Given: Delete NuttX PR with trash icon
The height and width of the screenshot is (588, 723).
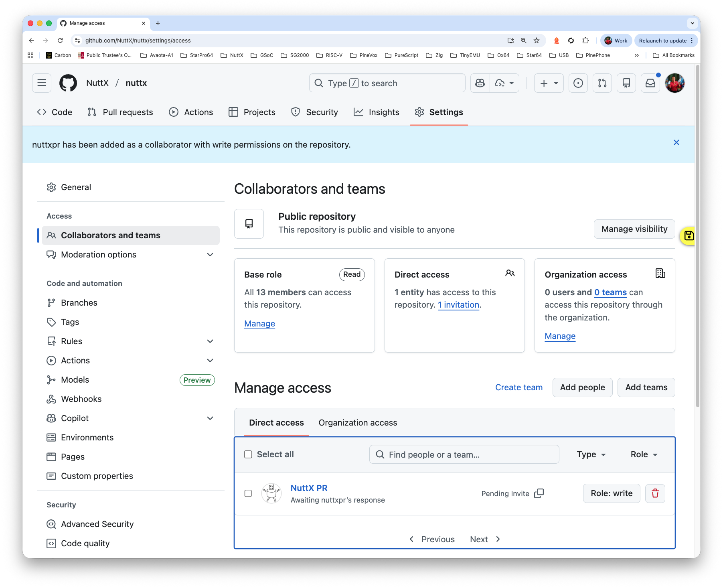Looking at the screenshot, I should point(655,493).
